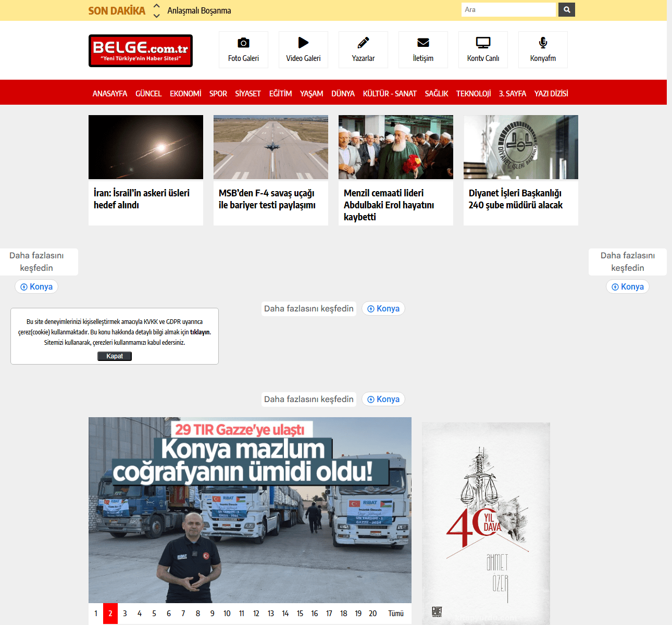Close cookie notice with Kapat button
The width and height of the screenshot is (672, 625).
pos(115,356)
